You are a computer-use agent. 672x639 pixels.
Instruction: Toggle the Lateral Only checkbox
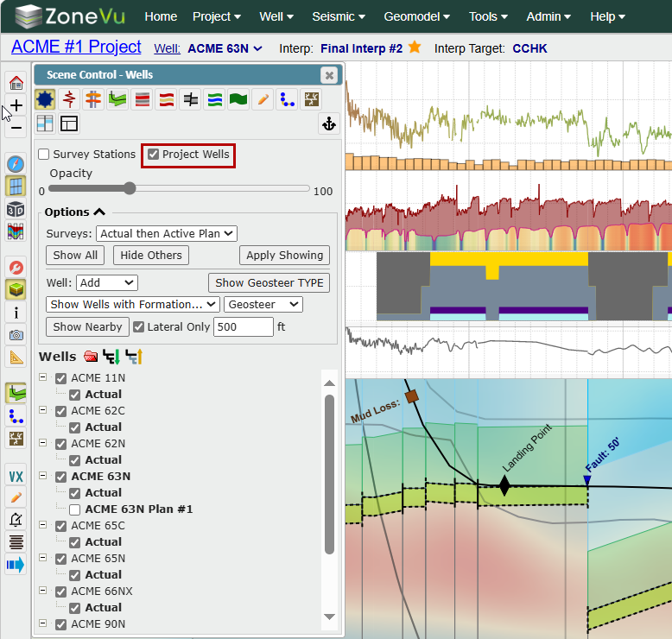(x=138, y=327)
